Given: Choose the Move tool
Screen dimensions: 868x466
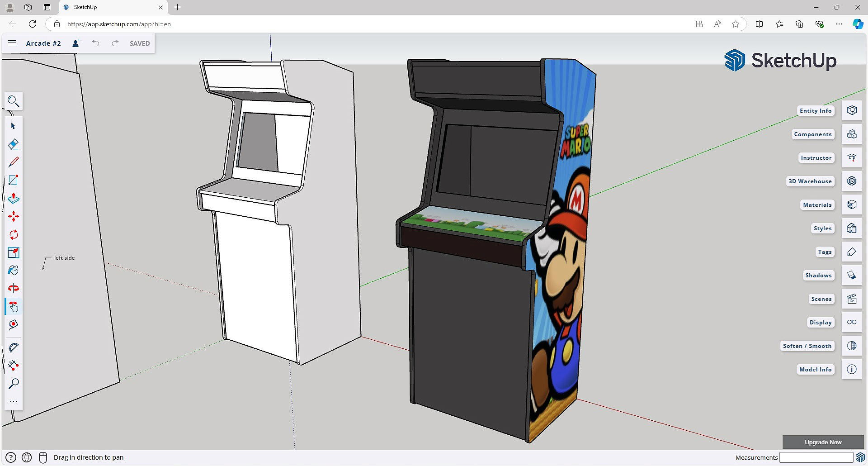Looking at the screenshot, I should pos(14,216).
